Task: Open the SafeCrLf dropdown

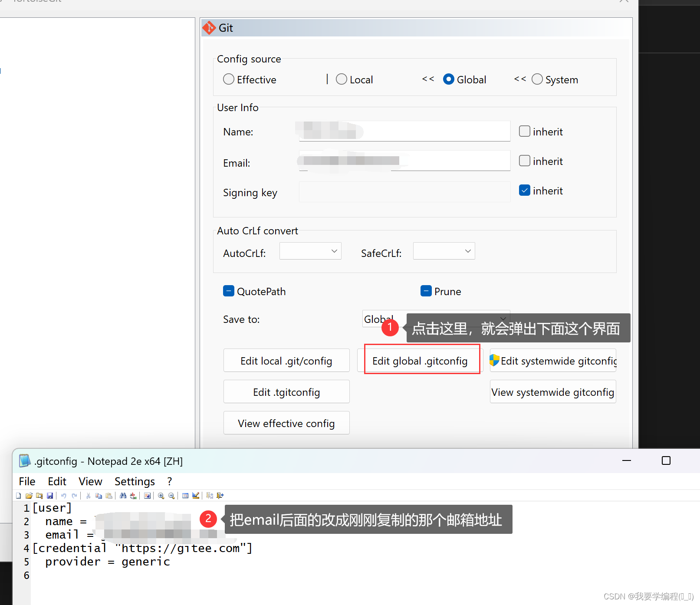Action: tap(444, 251)
